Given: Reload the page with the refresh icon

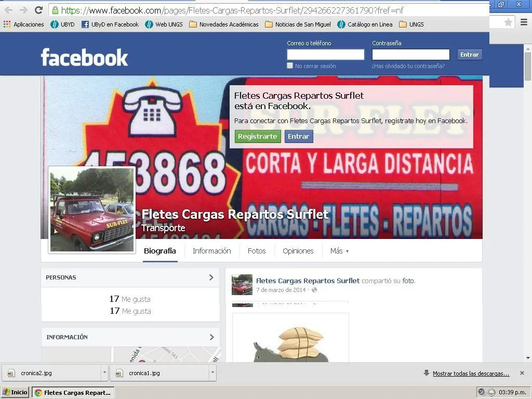Looking at the screenshot, I should [38, 10].
